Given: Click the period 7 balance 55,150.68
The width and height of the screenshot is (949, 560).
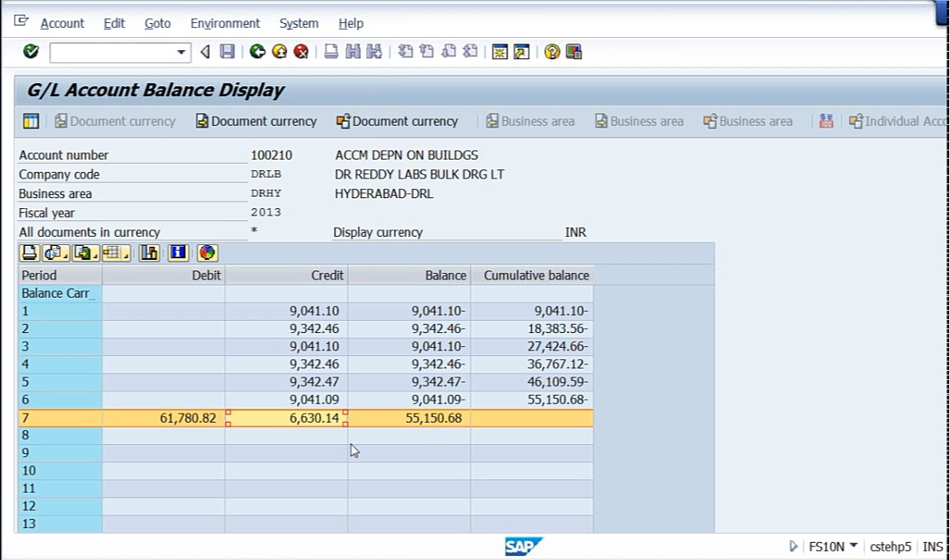Looking at the screenshot, I should [433, 419].
